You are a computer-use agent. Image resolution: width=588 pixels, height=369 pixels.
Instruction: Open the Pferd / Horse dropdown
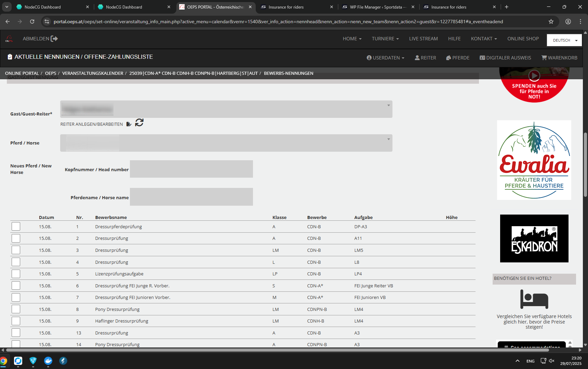[x=226, y=143]
